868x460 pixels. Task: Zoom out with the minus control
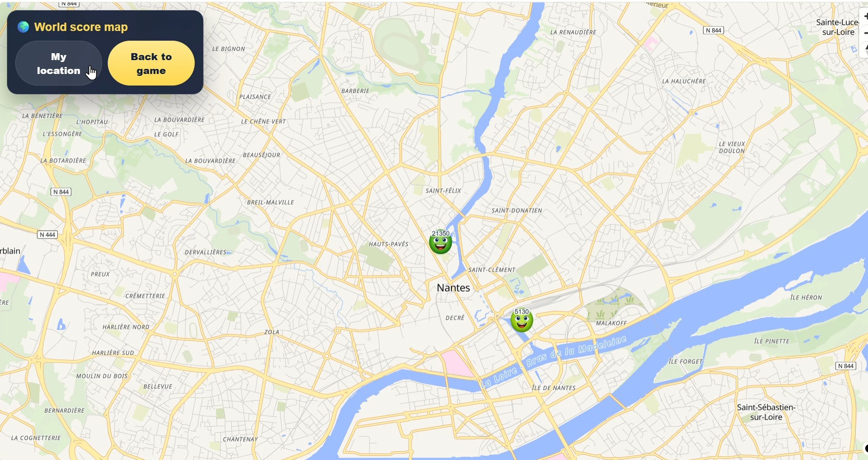point(865,33)
